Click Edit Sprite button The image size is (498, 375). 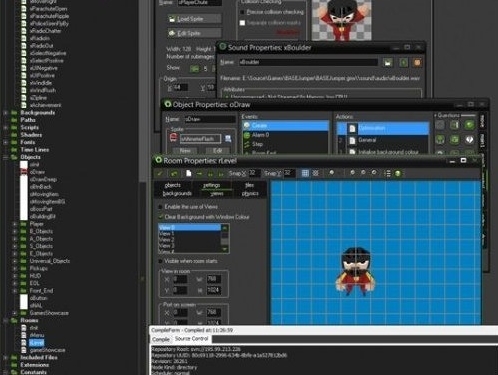tap(194, 33)
